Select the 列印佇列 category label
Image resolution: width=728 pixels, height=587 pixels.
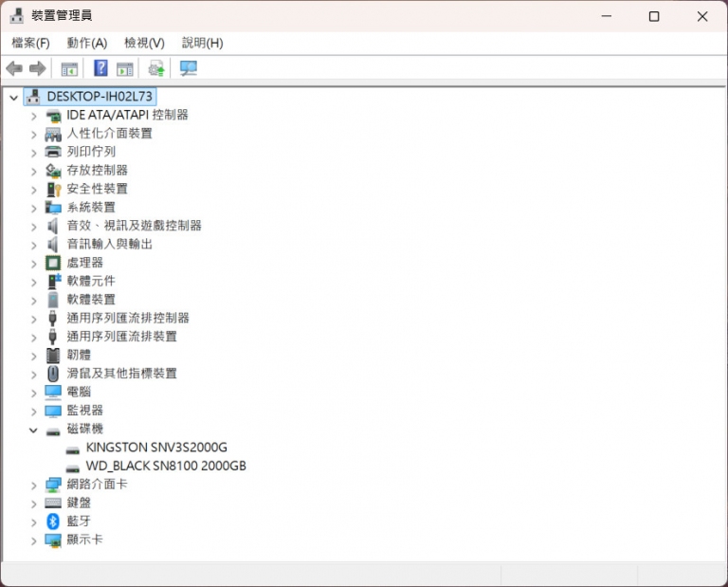click(91, 152)
